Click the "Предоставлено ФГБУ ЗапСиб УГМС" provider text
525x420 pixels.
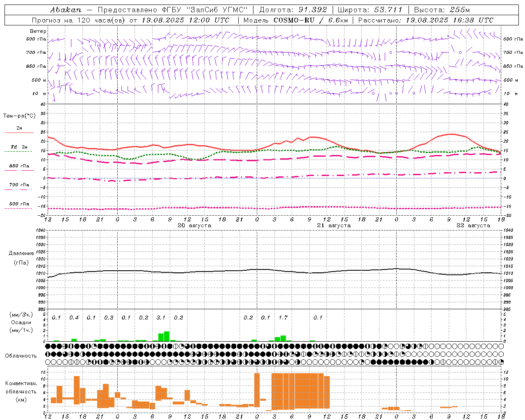pos(173,10)
